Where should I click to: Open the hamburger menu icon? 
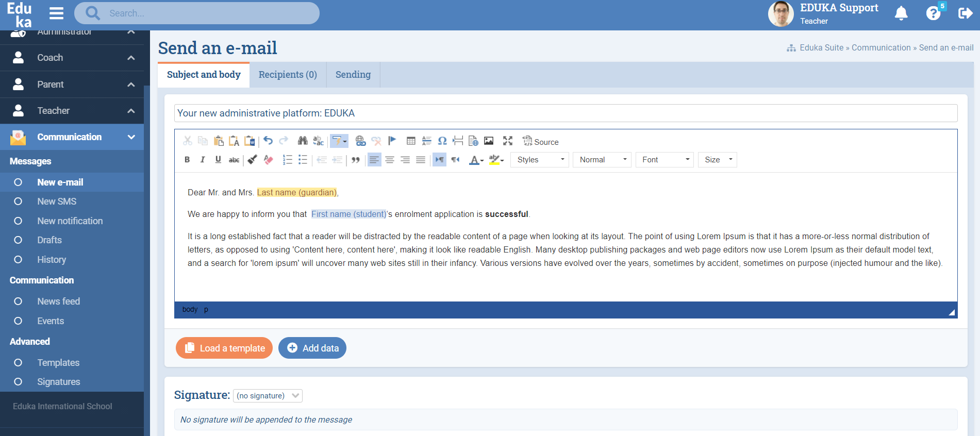point(56,13)
